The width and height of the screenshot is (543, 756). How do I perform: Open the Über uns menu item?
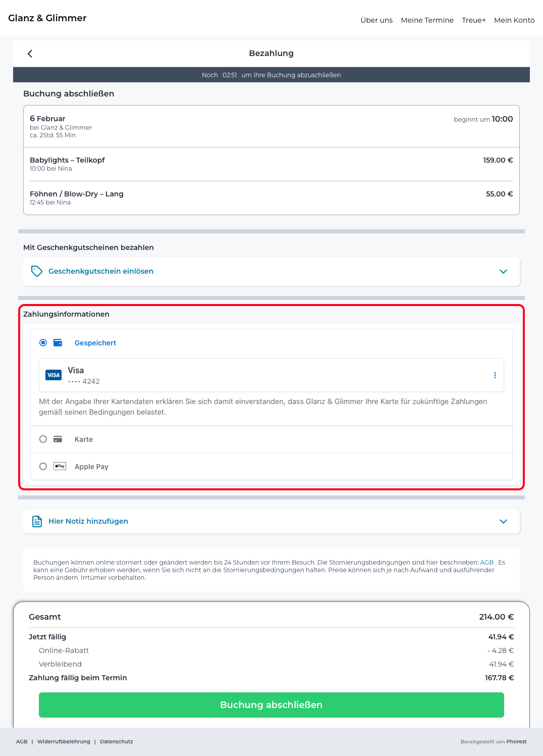point(376,20)
